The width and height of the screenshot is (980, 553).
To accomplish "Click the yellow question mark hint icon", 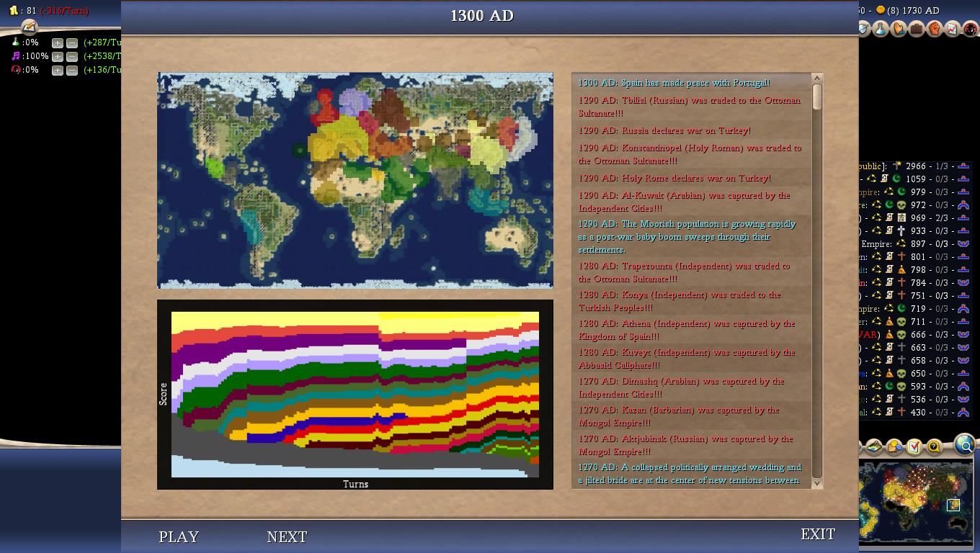I will click(x=933, y=446).
